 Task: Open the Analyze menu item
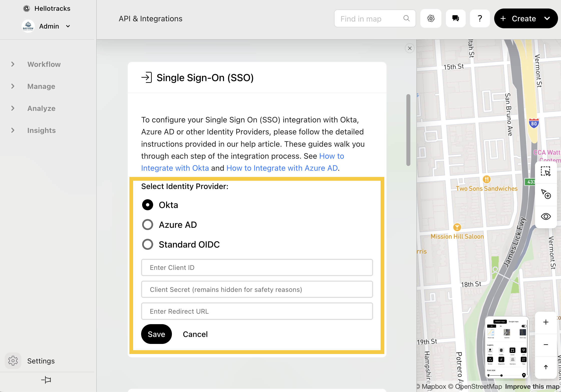pos(42,108)
